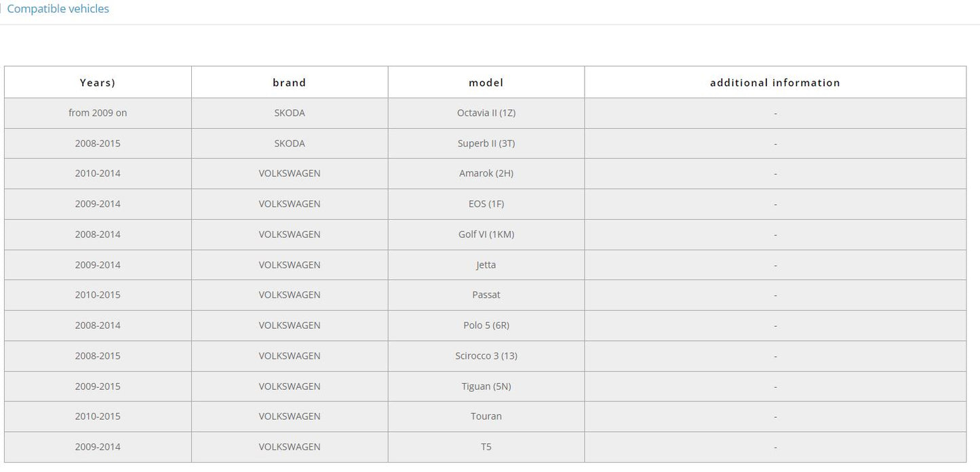Select the Octavia II (1Z) model cell

486,113
